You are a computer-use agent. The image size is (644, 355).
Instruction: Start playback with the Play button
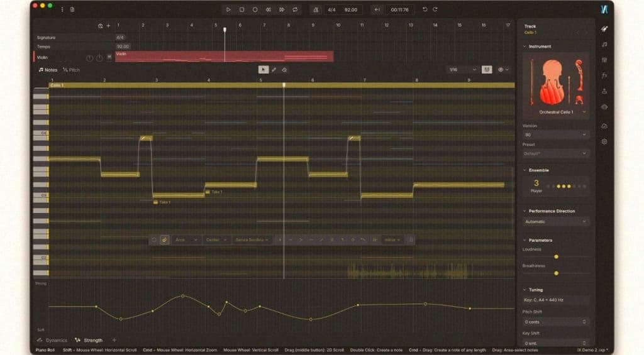tap(228, 9)
